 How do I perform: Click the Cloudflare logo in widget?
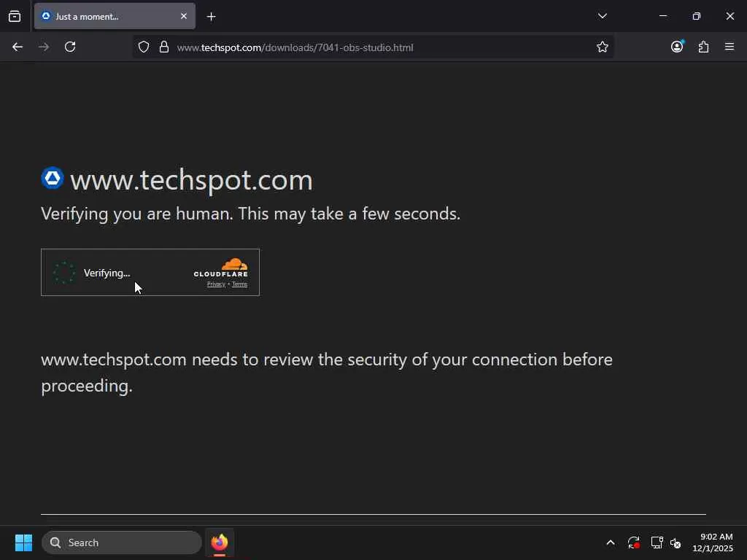pos(220,268)
